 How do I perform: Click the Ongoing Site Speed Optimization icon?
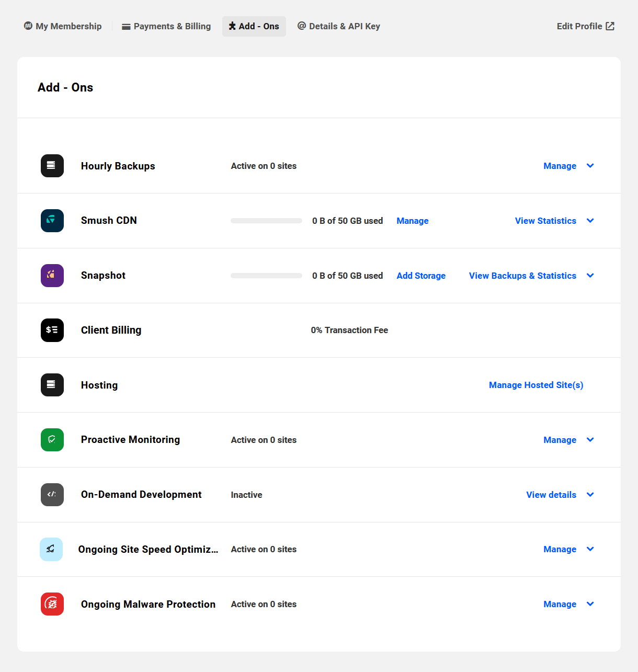pyautogui.click(x=51, y=549)
